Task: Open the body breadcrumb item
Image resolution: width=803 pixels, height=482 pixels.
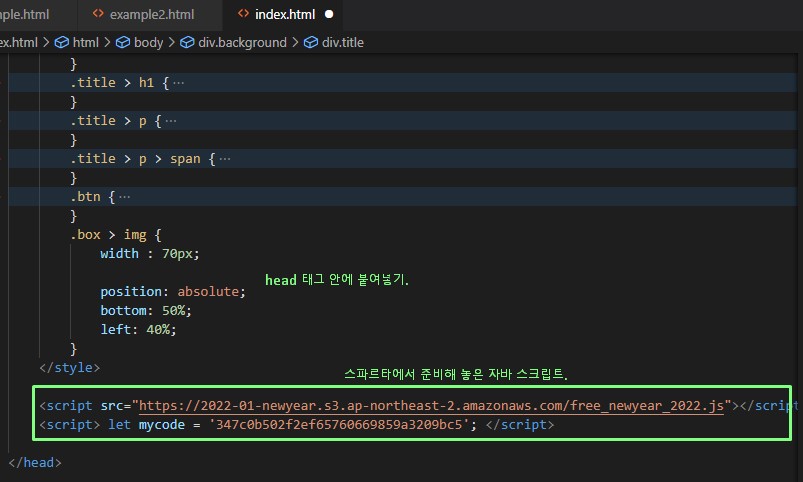Action: (149, 43)
